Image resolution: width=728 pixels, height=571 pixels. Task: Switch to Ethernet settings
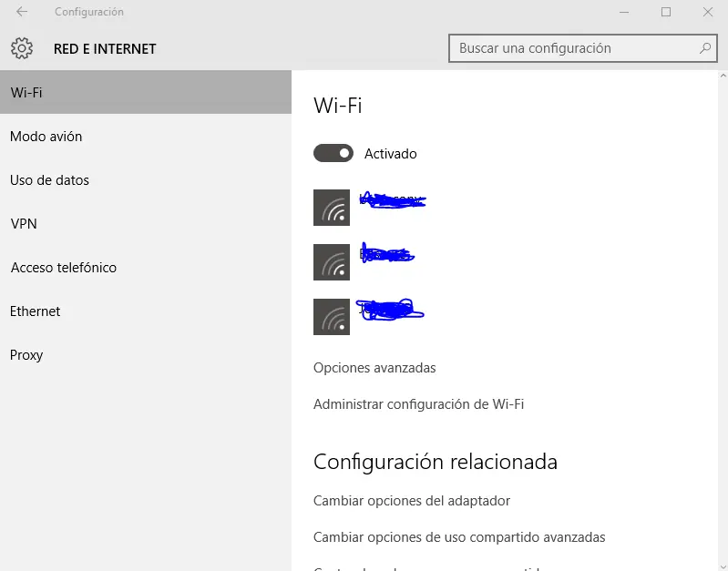click(x=146, y=311)
